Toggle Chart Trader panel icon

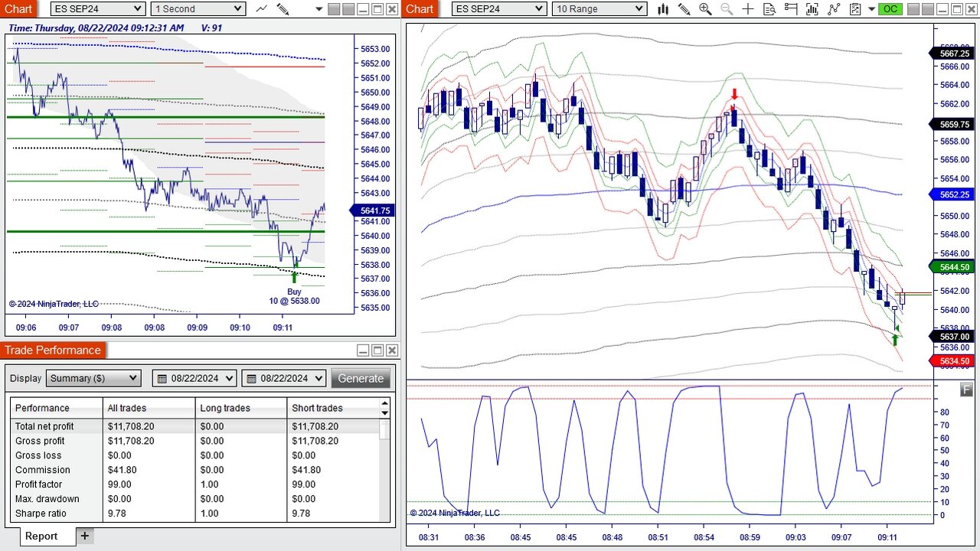[x=791, y=8]
